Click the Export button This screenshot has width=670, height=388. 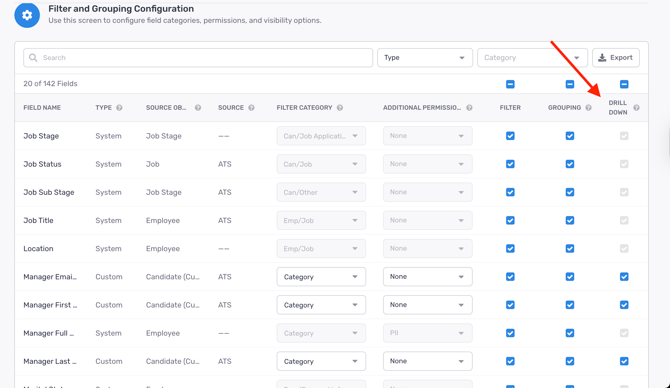tap(616, 58)
